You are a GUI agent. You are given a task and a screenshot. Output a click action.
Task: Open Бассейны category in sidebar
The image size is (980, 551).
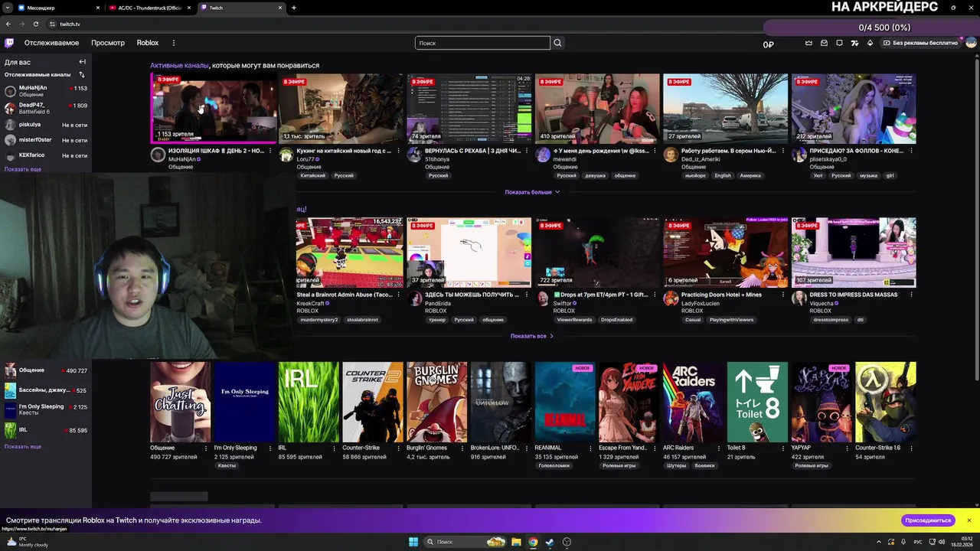tap(46, 390)
